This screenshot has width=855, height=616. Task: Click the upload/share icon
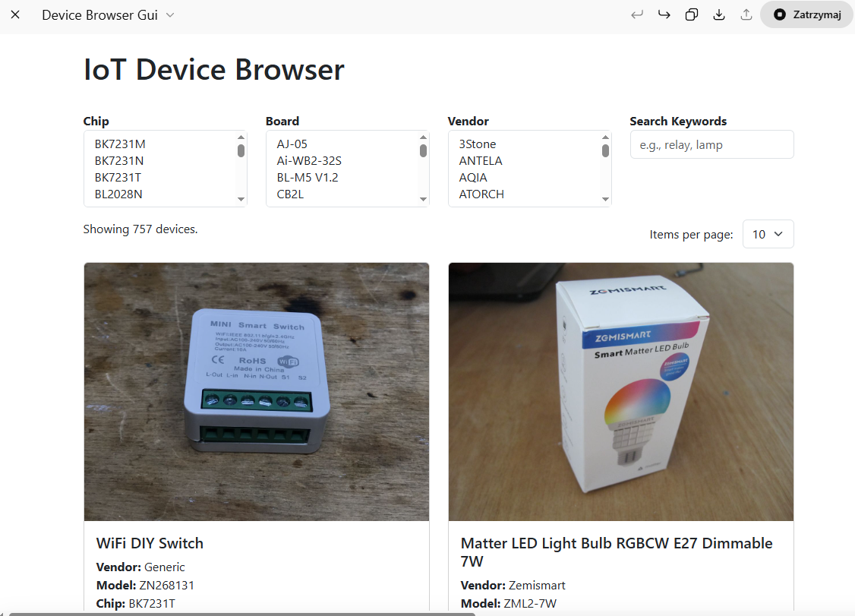click(746, 14)
